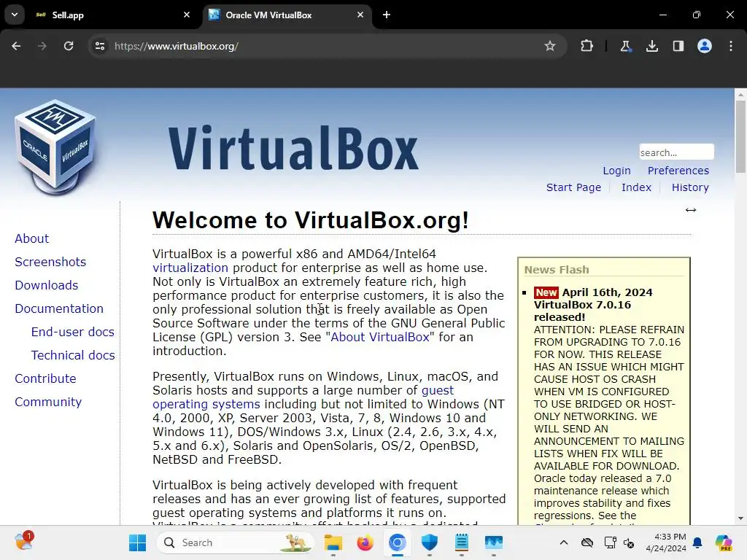Open the clock showing 4:33 PM
Image resolution: width=747 pixels, height=560 pixels.
(665, 542)
